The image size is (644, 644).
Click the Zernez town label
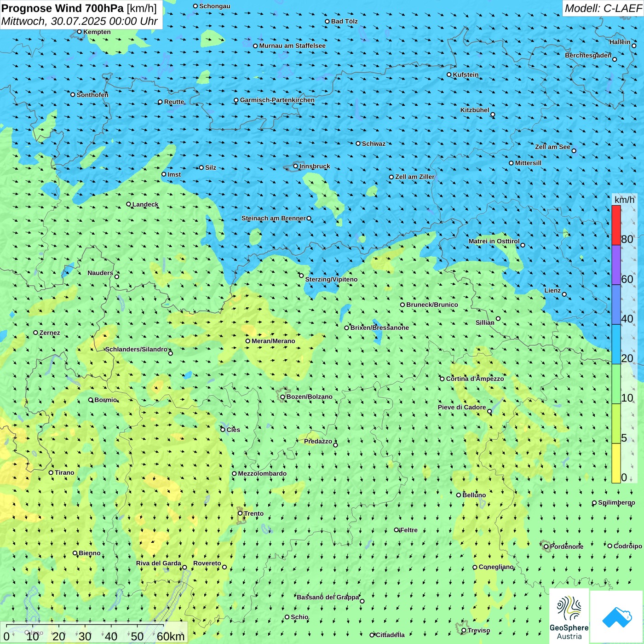pos(50,333)
